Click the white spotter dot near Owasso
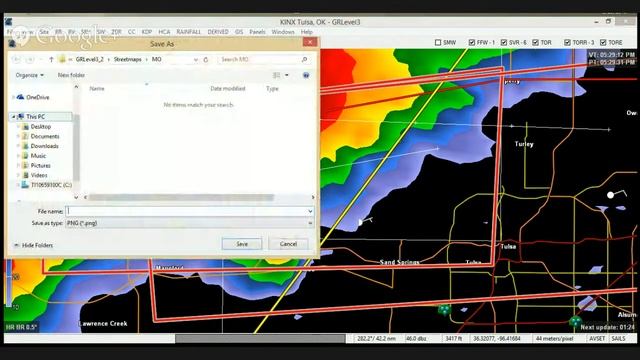The width and height of the screenshot is (640, 360). pyautogui.click(x=610, y=195)
